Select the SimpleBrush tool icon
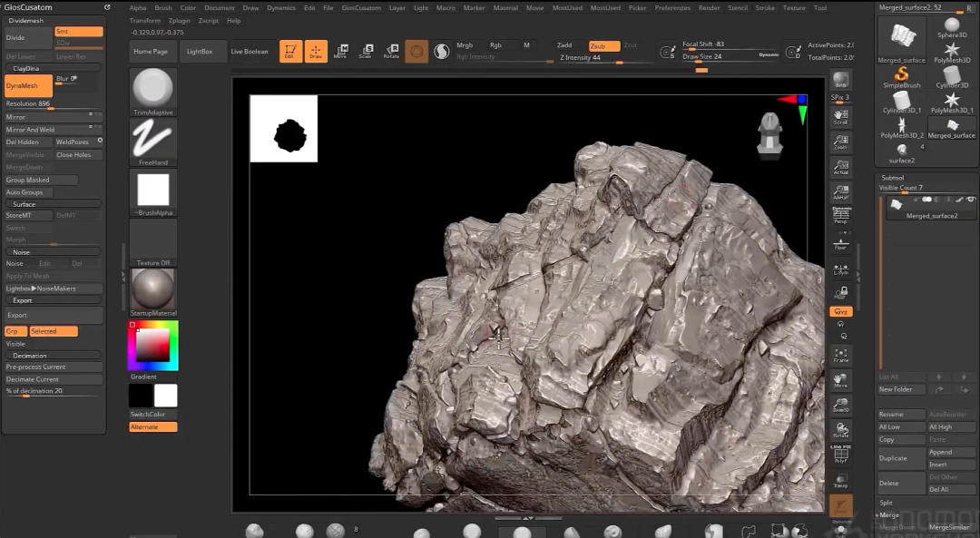 tap(901, 76)
